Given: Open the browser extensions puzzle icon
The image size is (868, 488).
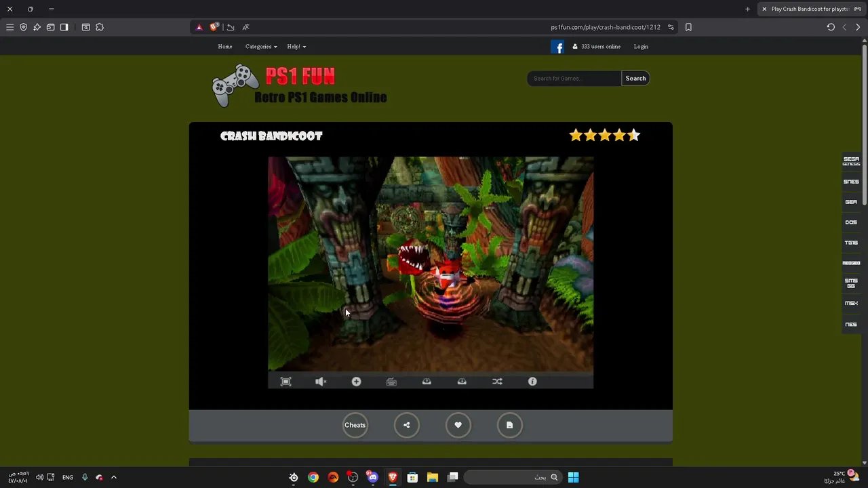Looking at the screenshot, I should coord(100,27).
